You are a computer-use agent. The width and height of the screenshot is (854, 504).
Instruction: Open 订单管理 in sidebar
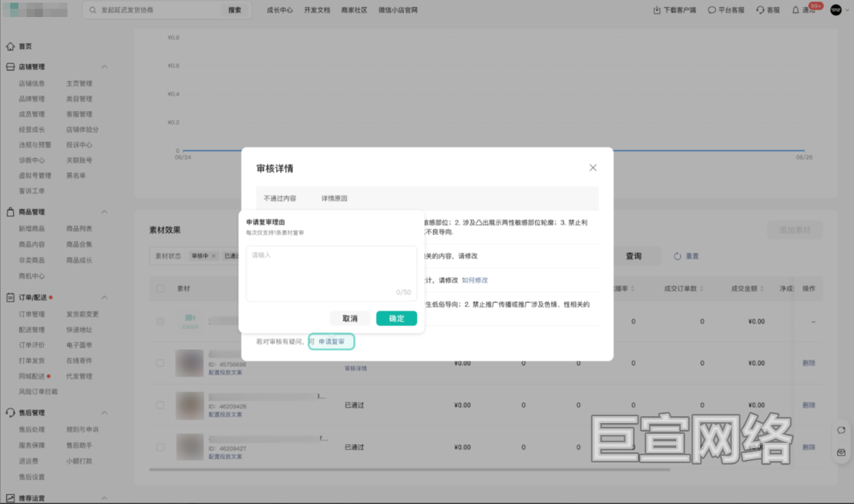point(31,315)
